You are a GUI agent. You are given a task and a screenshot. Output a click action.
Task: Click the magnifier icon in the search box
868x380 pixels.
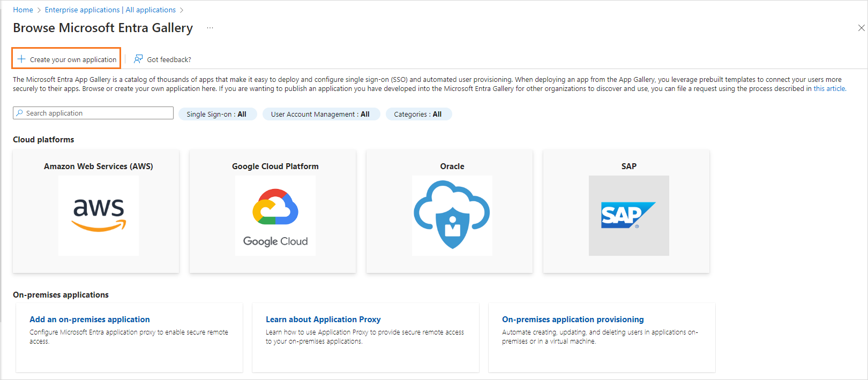20,113
